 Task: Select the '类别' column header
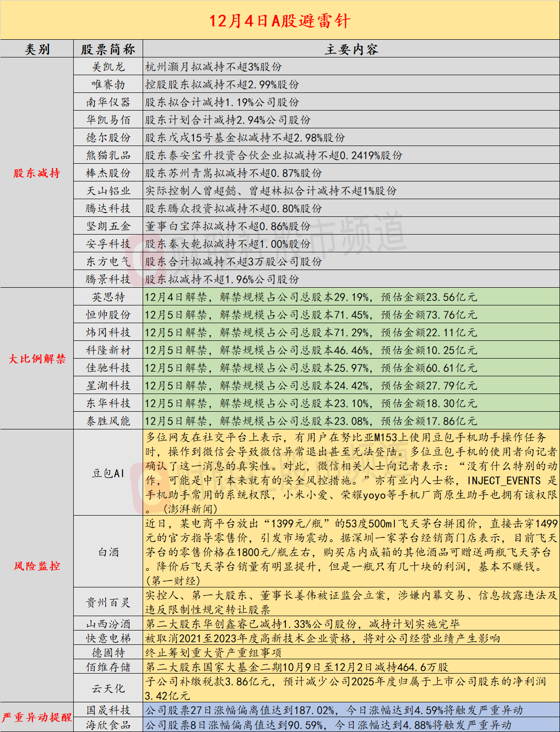[37, 49]
